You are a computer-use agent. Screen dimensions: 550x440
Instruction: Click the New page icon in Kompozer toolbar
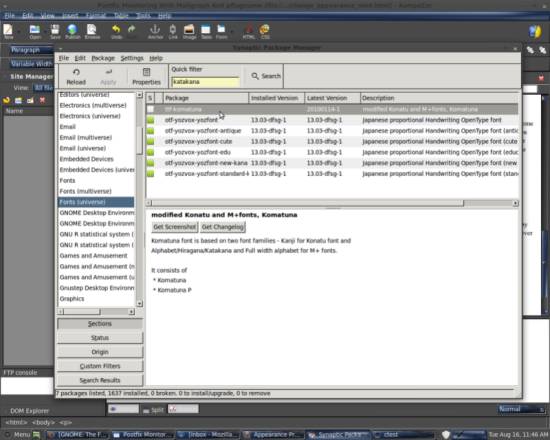(x=8, y=31)
